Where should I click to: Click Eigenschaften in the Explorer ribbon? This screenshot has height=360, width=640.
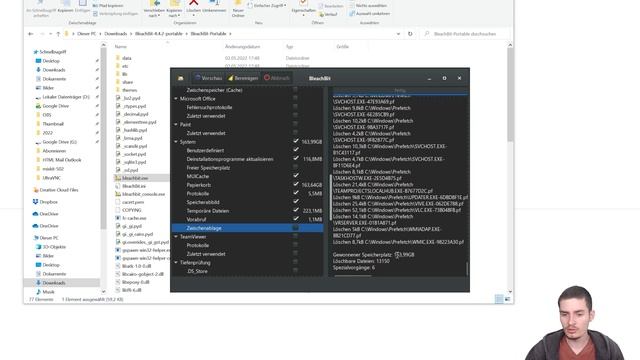[x=303, y=8]
